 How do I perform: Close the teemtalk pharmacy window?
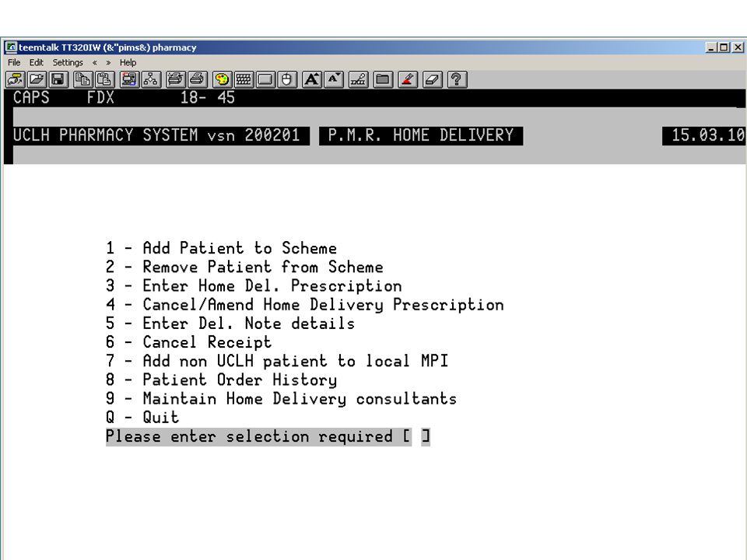click(738, 47)
